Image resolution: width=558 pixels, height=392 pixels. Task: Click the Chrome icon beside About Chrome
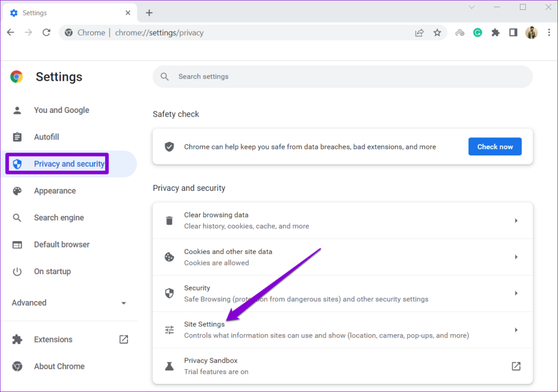(17, 366)
